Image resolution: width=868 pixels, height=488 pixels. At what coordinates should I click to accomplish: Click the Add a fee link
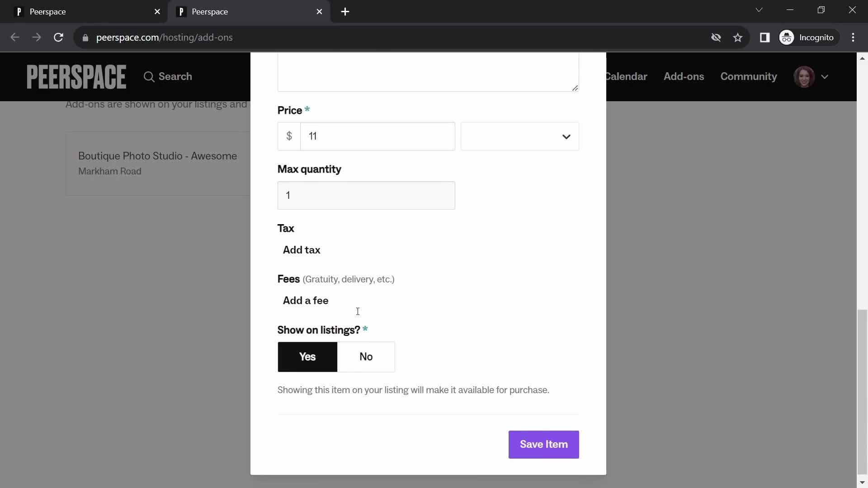(306, 300)
